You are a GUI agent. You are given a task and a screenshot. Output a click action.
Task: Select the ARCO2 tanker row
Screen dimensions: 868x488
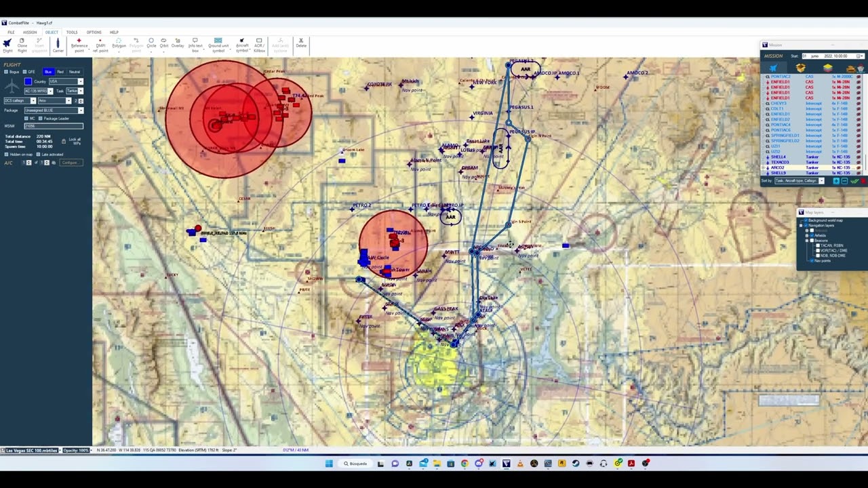[x=810, y=167]
